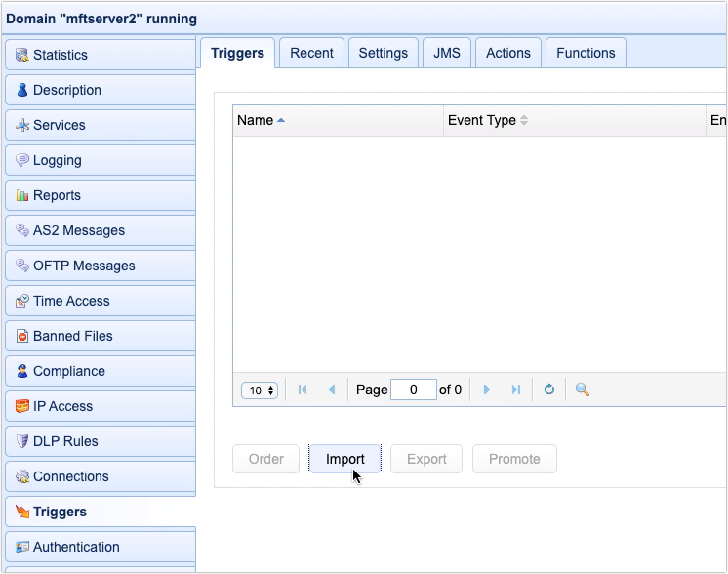
Task: Select DLP Rules in the sidebar
Action: 100,441
